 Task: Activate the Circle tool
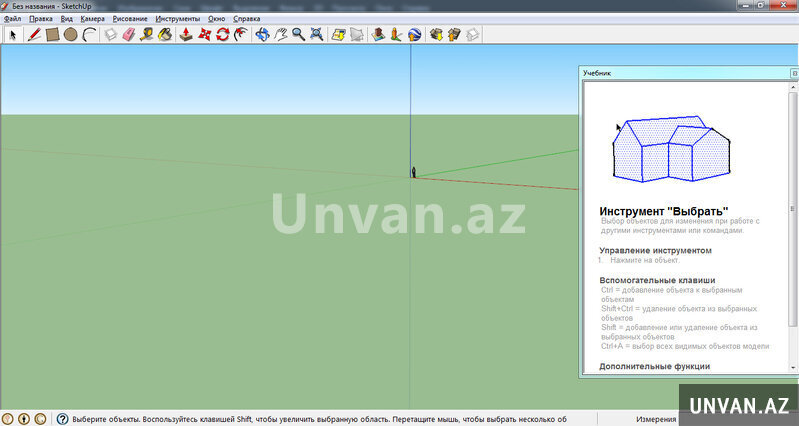pyautogui.click(x=70, y=34)
